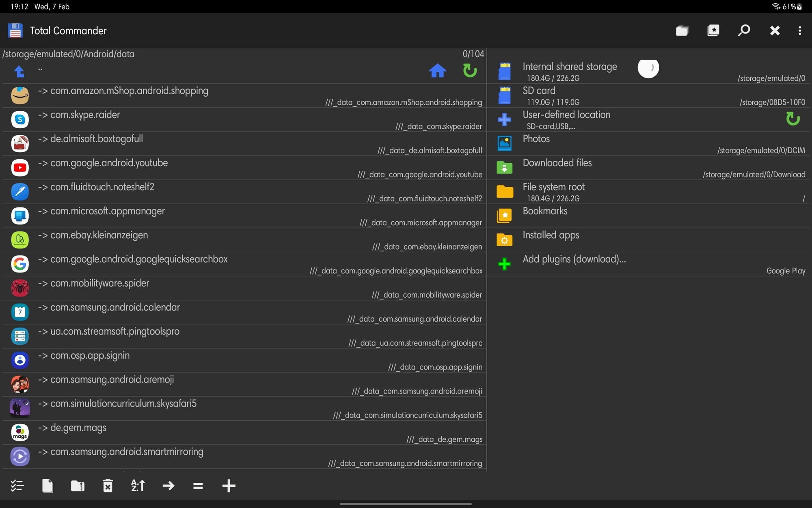Tap the SkySafari app icon
This screenshot has height=508, width=812.
point(19,408)
